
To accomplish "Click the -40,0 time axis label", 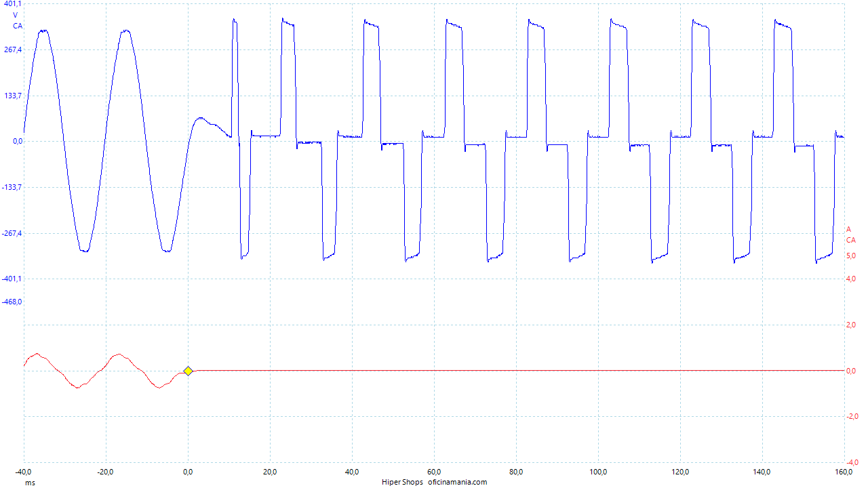I will (x=24, y=472).
